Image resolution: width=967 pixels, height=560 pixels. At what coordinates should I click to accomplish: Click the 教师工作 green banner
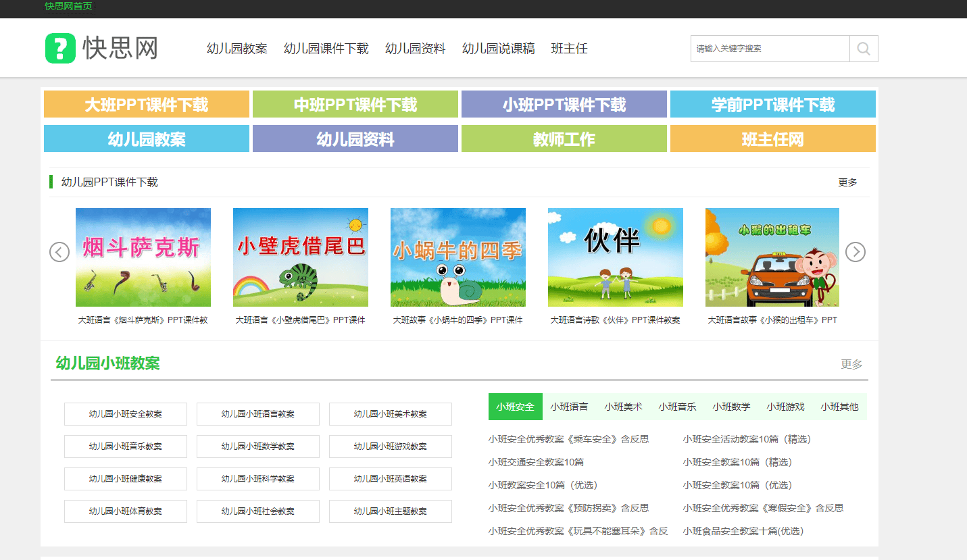564,138
